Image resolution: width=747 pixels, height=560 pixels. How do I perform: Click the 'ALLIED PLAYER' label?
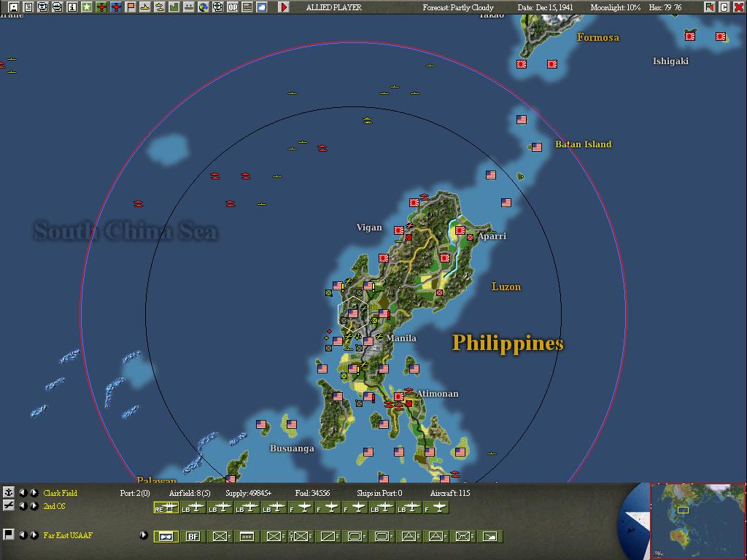[x=334, y=7]
